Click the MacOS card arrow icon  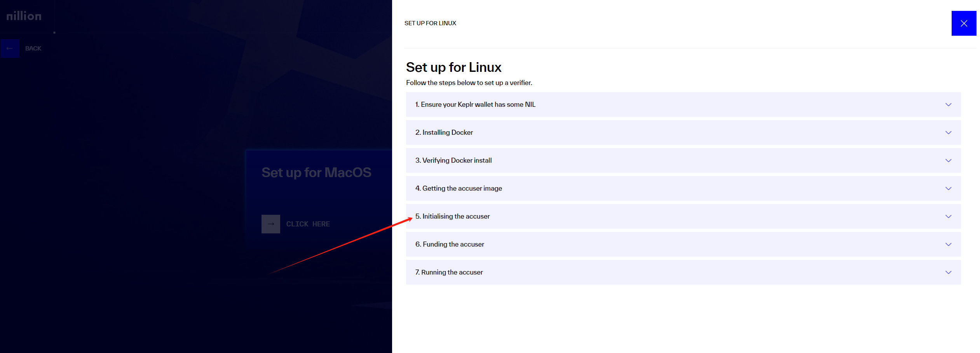[x=270, y=224]
